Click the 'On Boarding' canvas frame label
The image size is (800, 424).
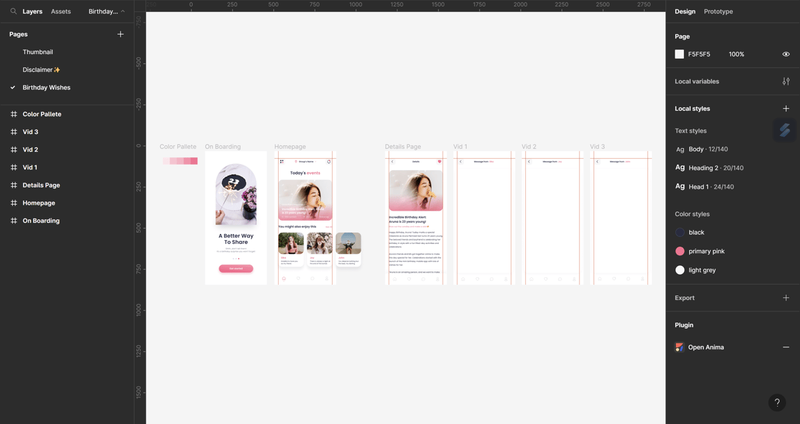(x=222, y=147)
